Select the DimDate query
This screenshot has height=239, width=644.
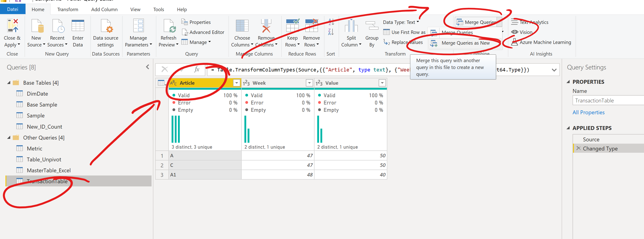pyautogui.click(x=37, y=94)
